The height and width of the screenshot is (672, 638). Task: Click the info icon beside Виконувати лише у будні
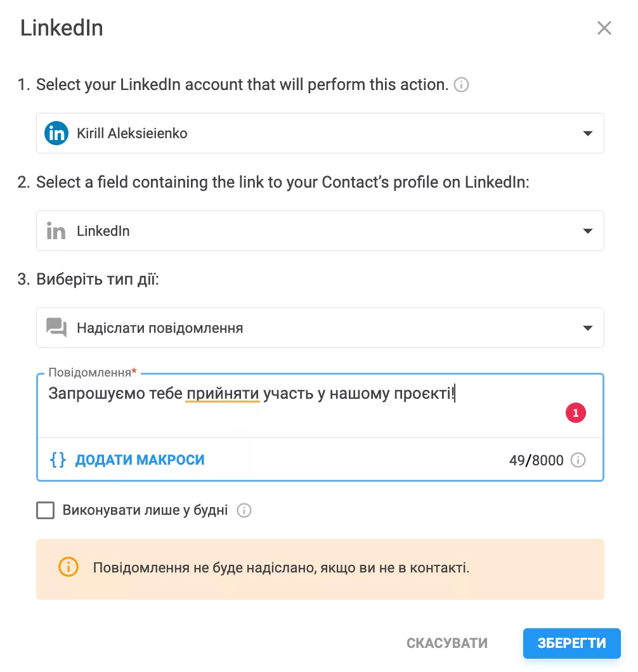(244, 510)
